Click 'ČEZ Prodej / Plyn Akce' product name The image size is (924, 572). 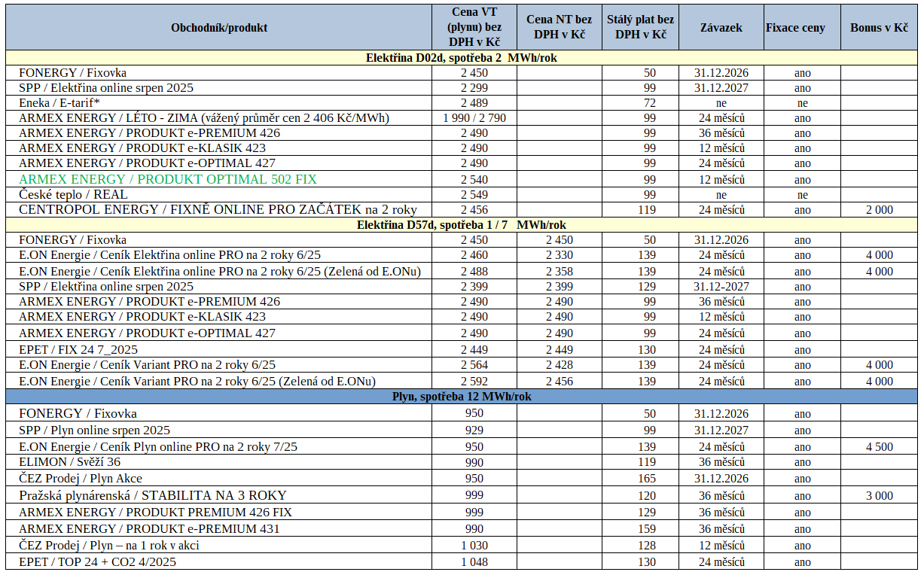[x=81, y=479]
